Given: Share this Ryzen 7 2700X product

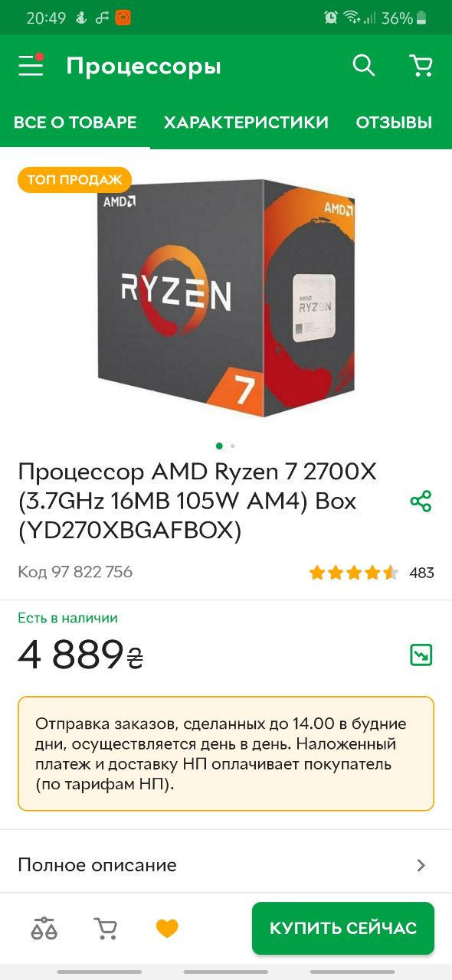Looking at the screenshot, I should pyautogui.click(x=421, y=501).
